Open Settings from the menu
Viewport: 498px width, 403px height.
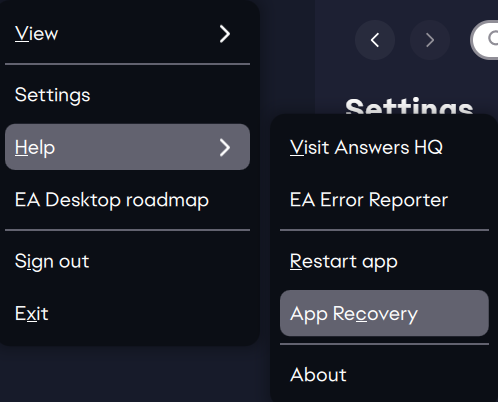pyautogui.click(x=127, y=95)
